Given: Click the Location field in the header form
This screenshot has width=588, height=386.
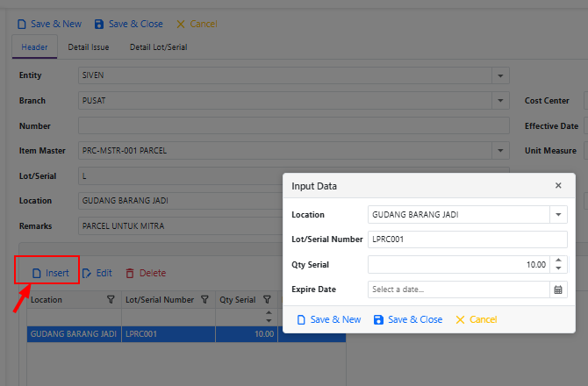Looking at the screenshot, I should [x=181, y=201].
